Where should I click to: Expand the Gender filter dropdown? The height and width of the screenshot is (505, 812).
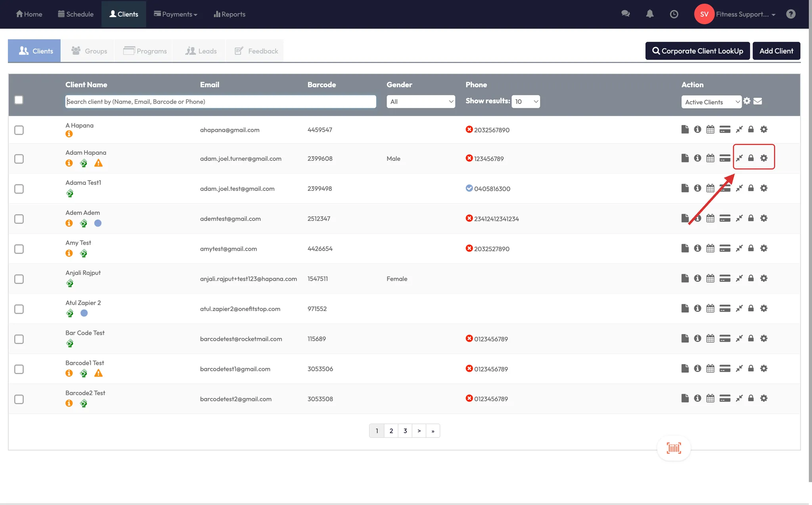pyautogui.click(x=421, y=102)
